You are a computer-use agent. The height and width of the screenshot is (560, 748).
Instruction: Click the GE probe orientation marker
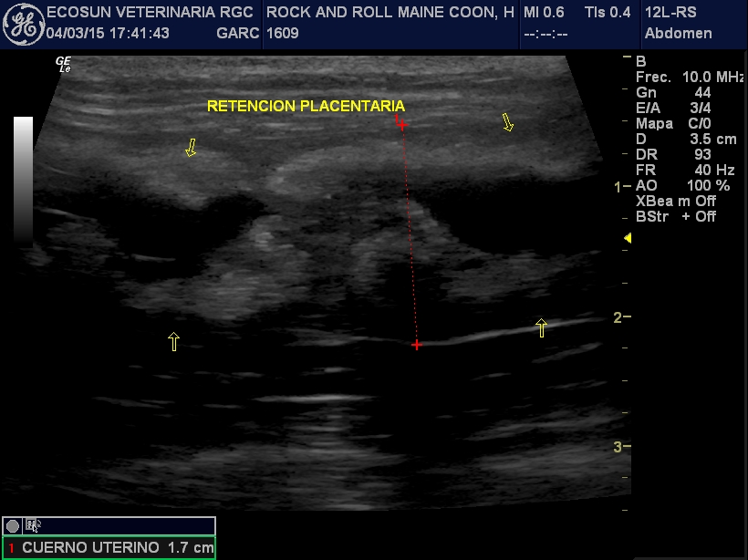pyautogui.click(x=64, y=64)
